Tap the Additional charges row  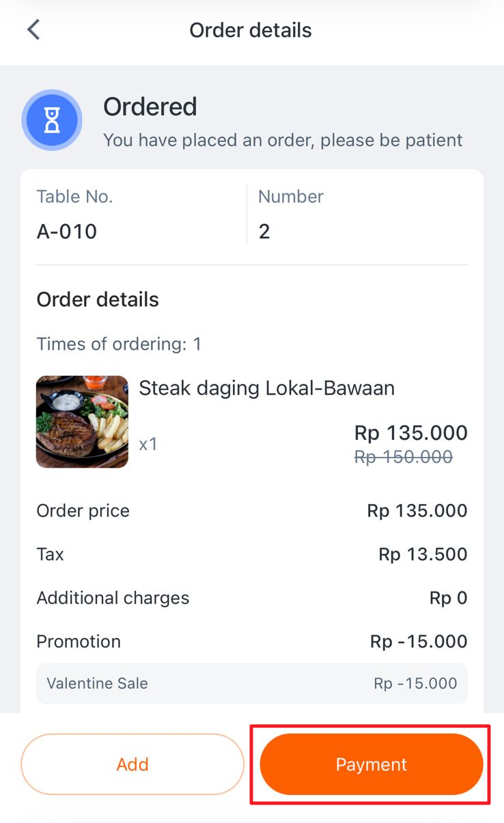(252, 598)
